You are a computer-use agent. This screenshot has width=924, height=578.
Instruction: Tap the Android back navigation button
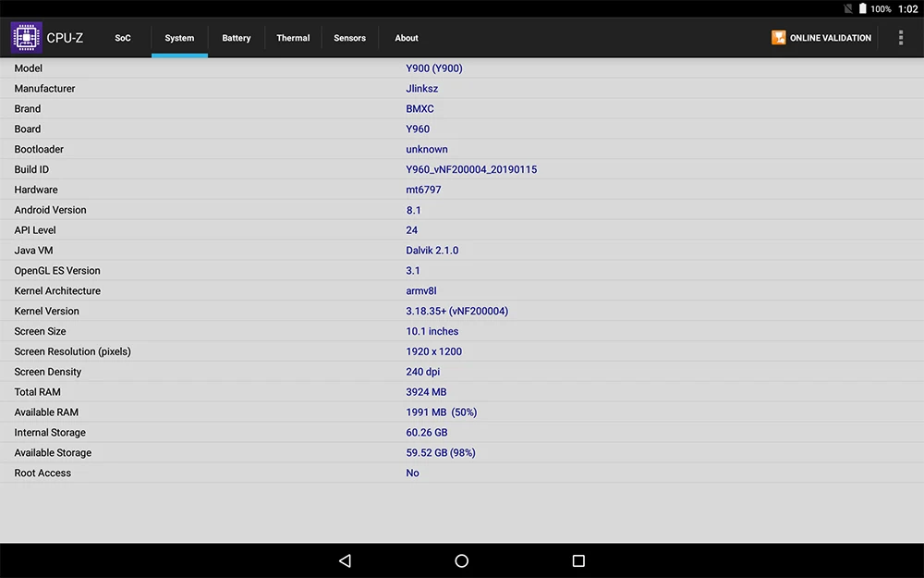pyautogui.click(x=346, y=560)
